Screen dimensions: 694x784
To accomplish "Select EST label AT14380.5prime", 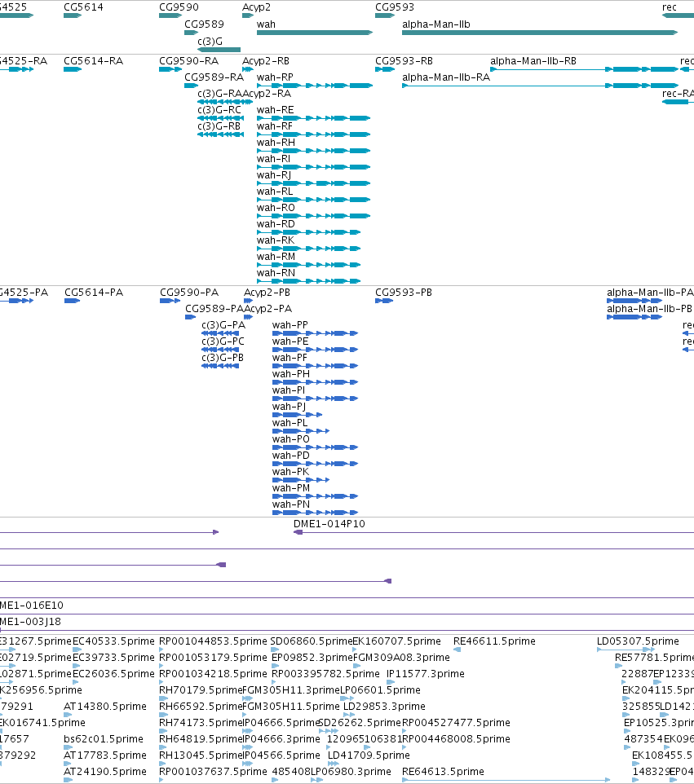I will click(105, 707).
